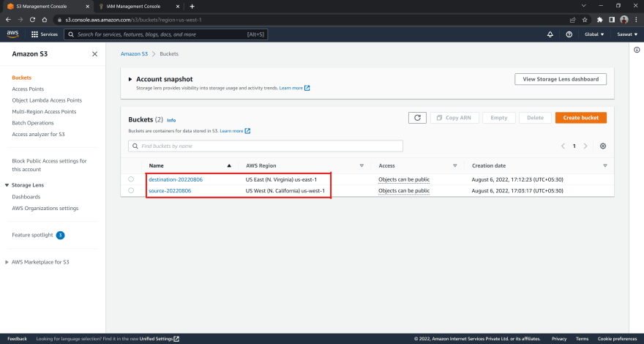Sort by Name column arrow
Image resolution: width=644 pixels, height=344 pixels.
click(229, 165)
